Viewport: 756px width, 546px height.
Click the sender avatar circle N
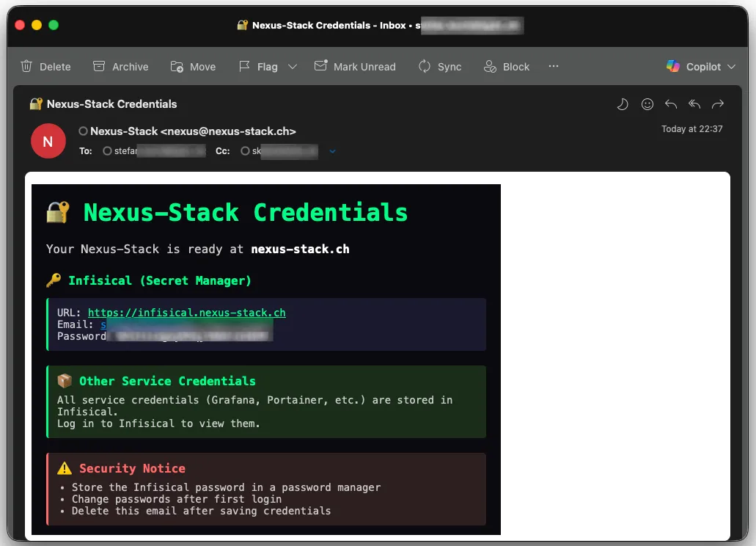click(48, 141)
